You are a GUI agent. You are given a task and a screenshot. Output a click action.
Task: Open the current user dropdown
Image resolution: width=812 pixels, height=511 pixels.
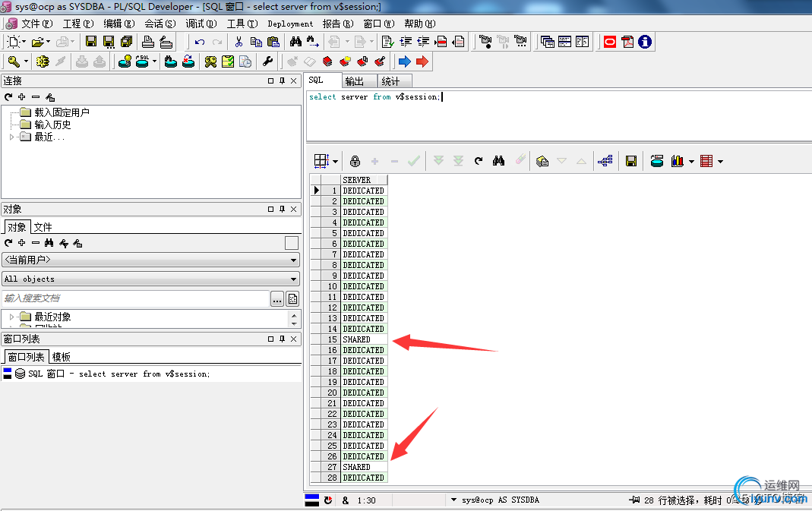click(x=150, y=260)
